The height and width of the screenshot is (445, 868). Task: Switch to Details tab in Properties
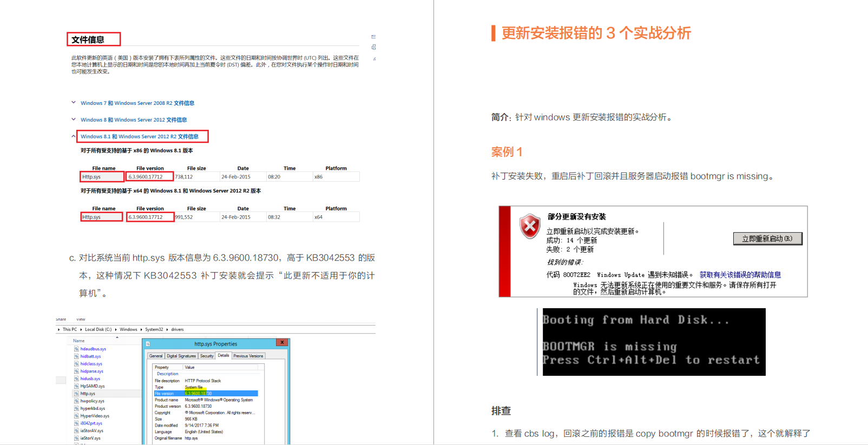tap(223, 355)
